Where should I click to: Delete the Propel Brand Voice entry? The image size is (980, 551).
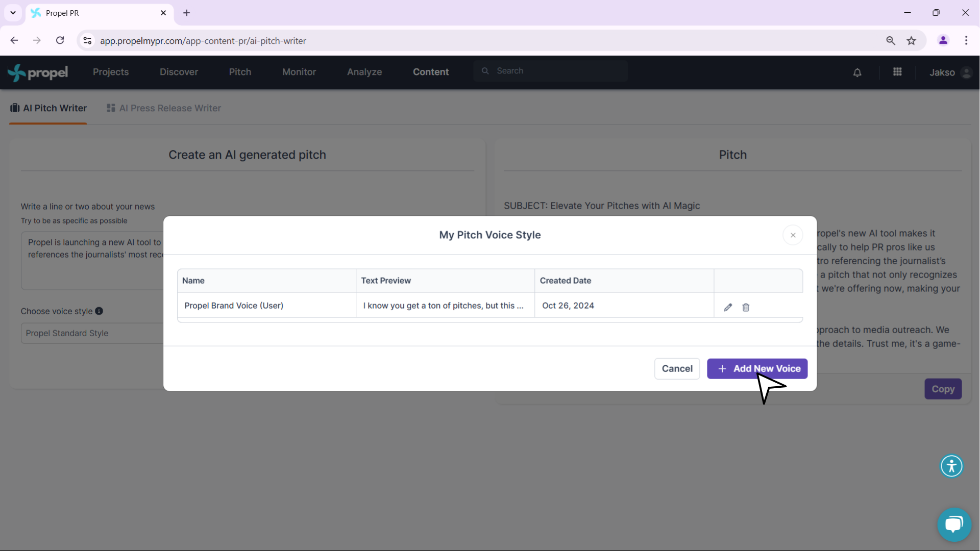[746, 307]
